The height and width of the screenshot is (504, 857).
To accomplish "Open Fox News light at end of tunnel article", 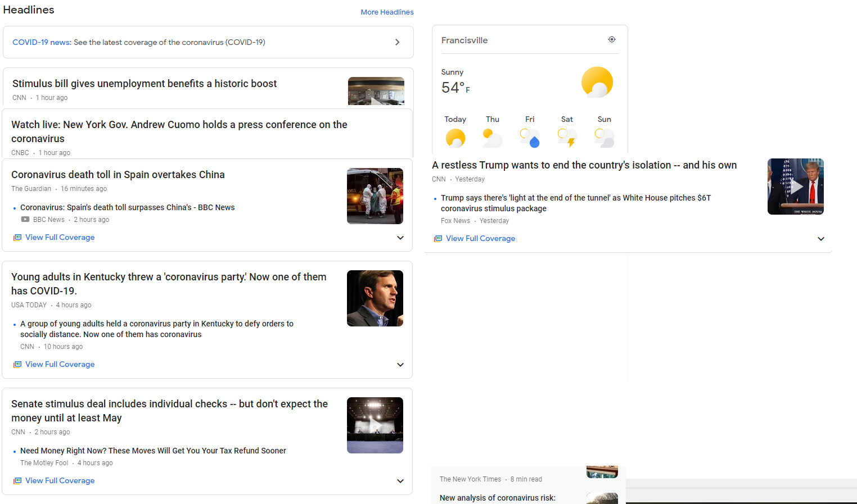I will 576,203.
